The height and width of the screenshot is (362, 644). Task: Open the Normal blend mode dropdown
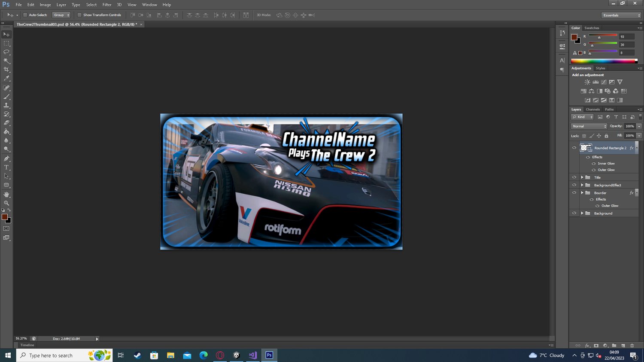coord(589,126)
